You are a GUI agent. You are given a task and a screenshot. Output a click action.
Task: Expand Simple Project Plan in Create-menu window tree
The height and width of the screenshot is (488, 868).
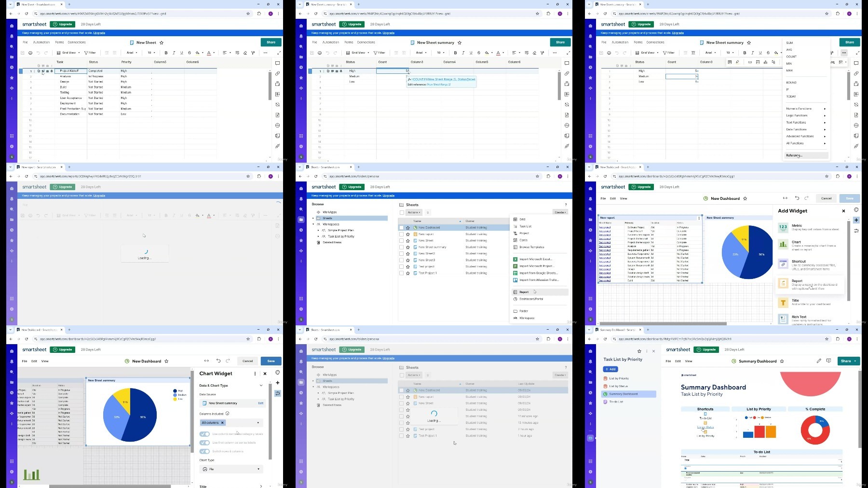coord(318,230)
